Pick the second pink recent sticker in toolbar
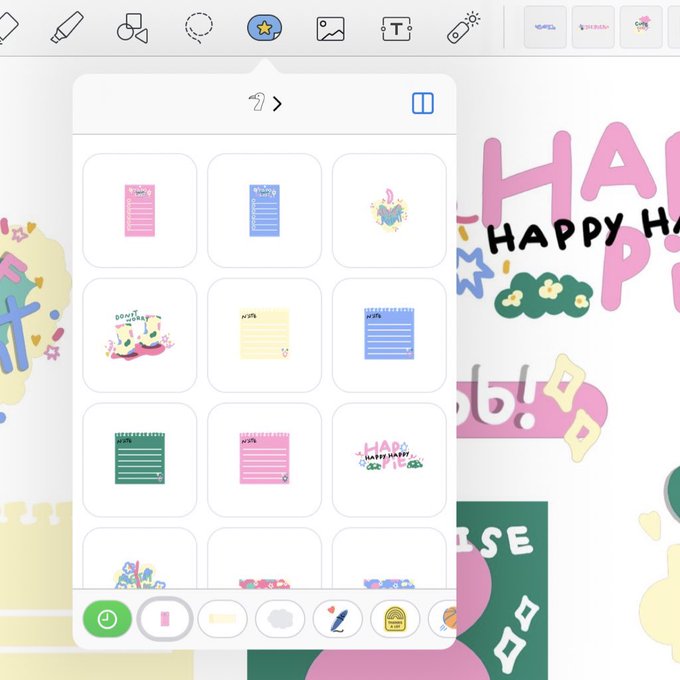 [x=593, y=27]
